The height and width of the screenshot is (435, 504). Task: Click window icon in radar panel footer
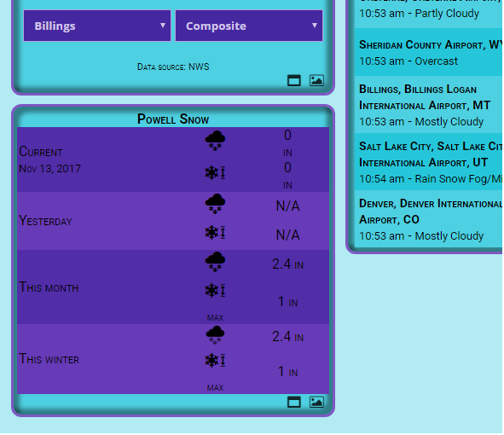click(293, 80)
